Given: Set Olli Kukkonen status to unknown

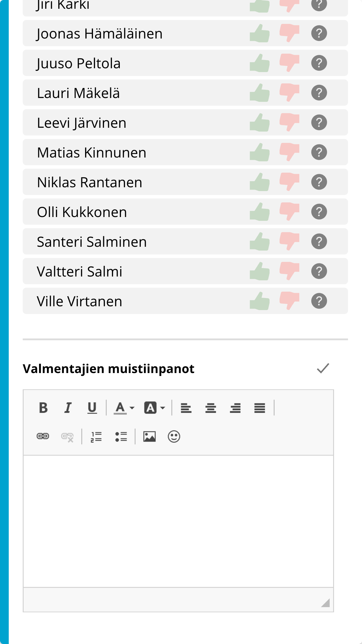Looking at the screenshot, I should [x=319, y=212].
